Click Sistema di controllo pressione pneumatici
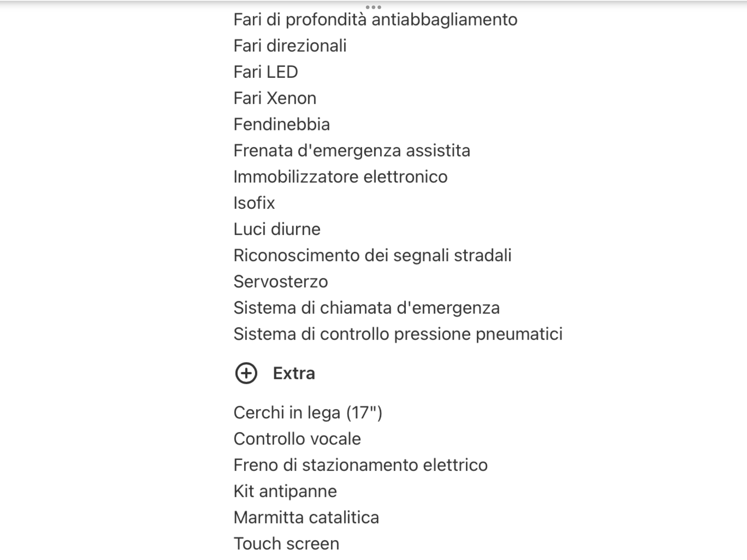 398,334
